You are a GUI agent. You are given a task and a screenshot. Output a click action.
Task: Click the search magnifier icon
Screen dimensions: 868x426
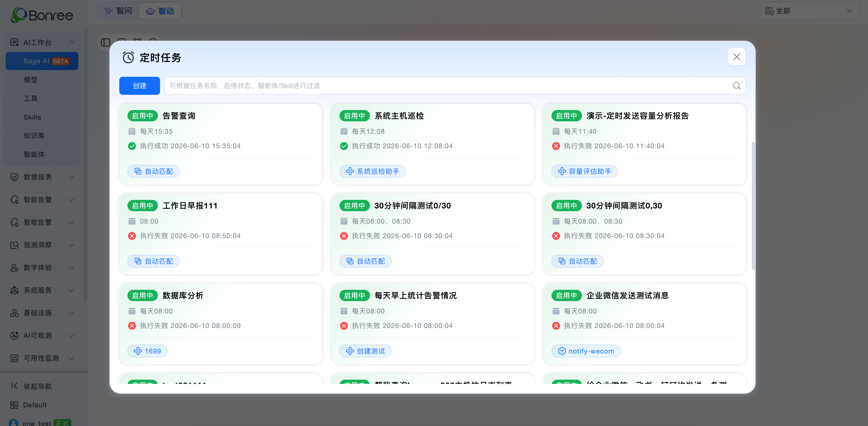click(x=737, y=86)
